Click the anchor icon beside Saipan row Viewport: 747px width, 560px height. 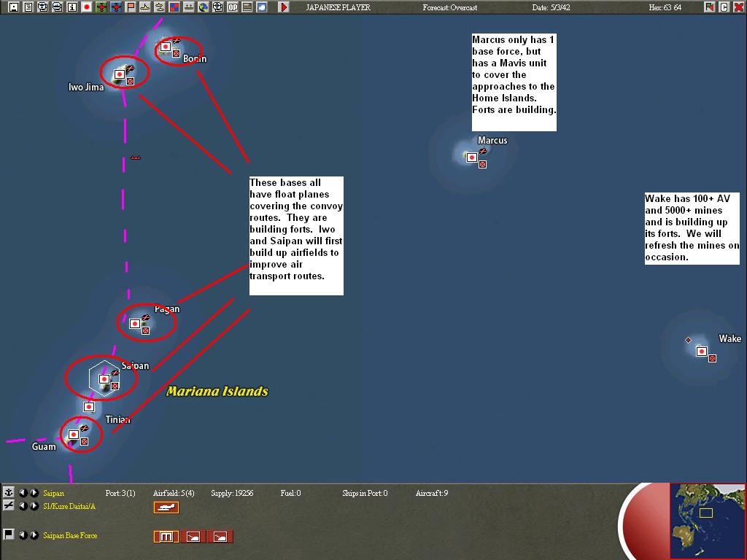pyautogui.click(x=9, y=492)
